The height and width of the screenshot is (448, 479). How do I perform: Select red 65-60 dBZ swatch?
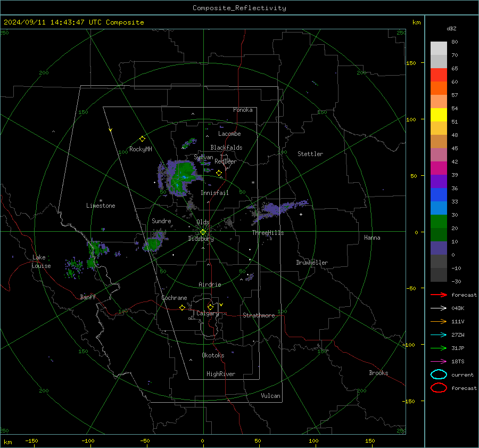439,75
